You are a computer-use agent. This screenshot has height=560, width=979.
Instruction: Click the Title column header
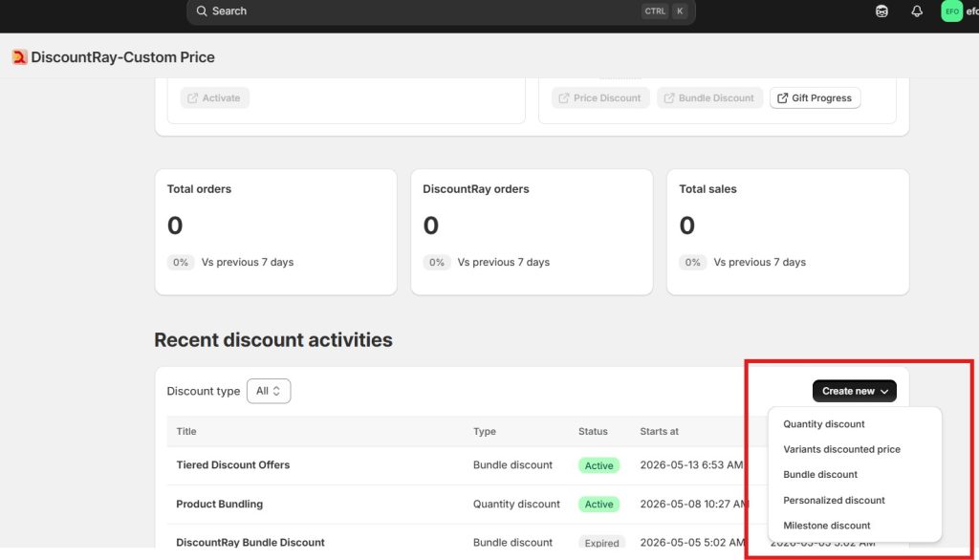186,431
